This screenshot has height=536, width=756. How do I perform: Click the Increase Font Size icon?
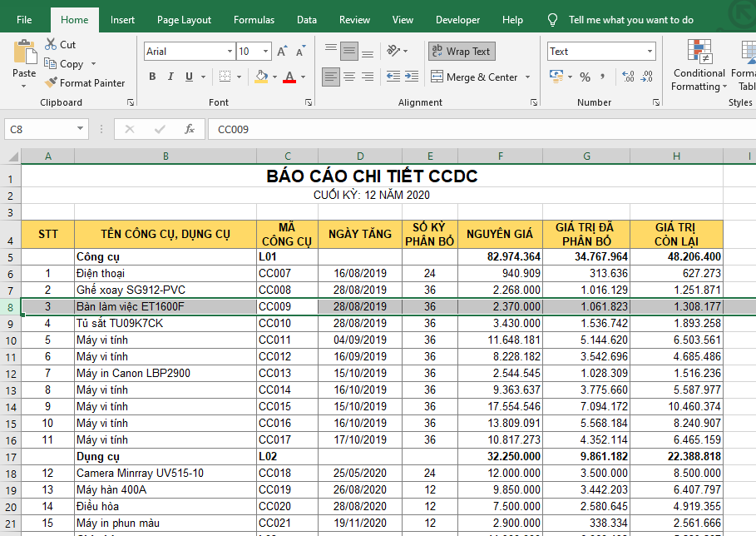click(x=282, y=52)
